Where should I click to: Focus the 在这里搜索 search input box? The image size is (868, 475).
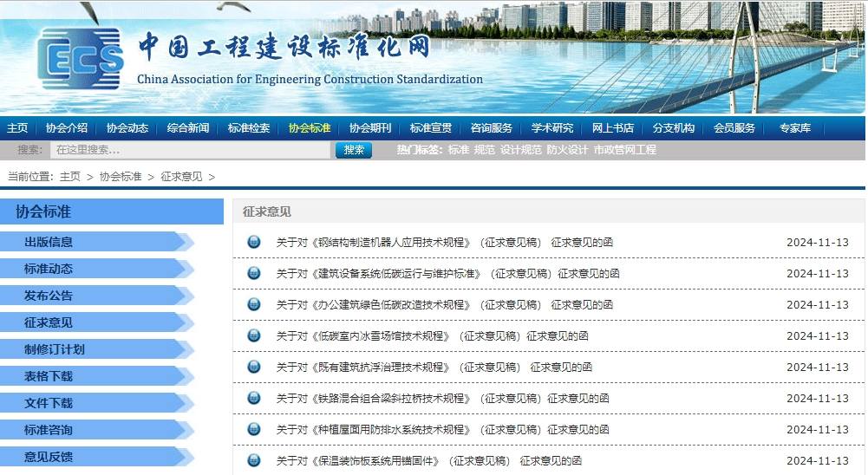(191, 150)
